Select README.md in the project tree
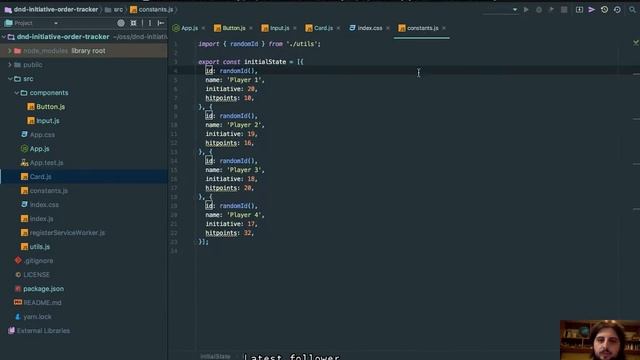This screenshot has width=640, height=360. point(42,303)
